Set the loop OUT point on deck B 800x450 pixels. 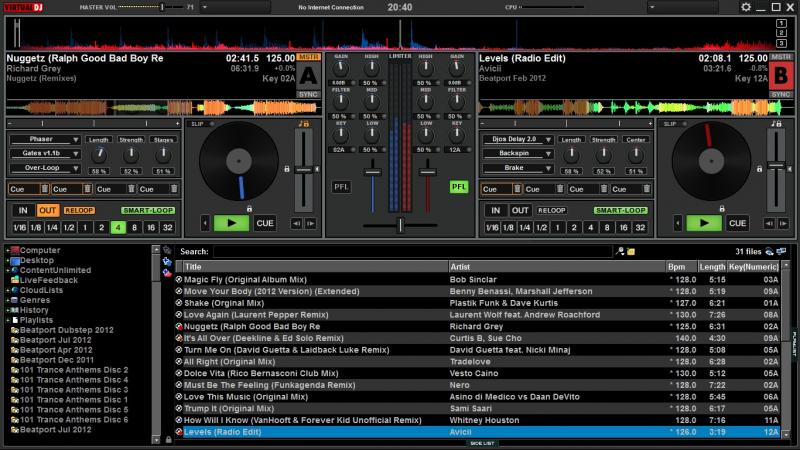click(520, 211)
